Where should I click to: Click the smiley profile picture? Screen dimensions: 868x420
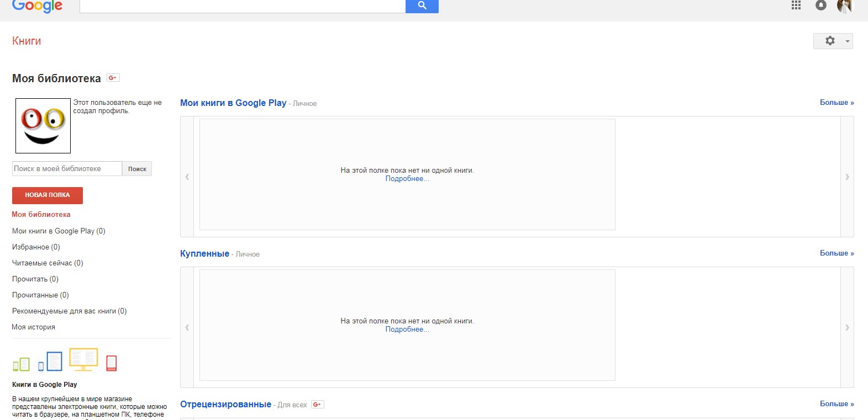[x=43, y=126]
